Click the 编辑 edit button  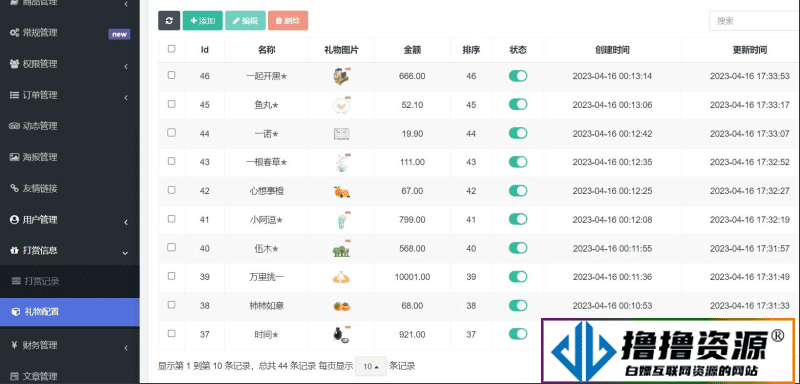point(245,21)
